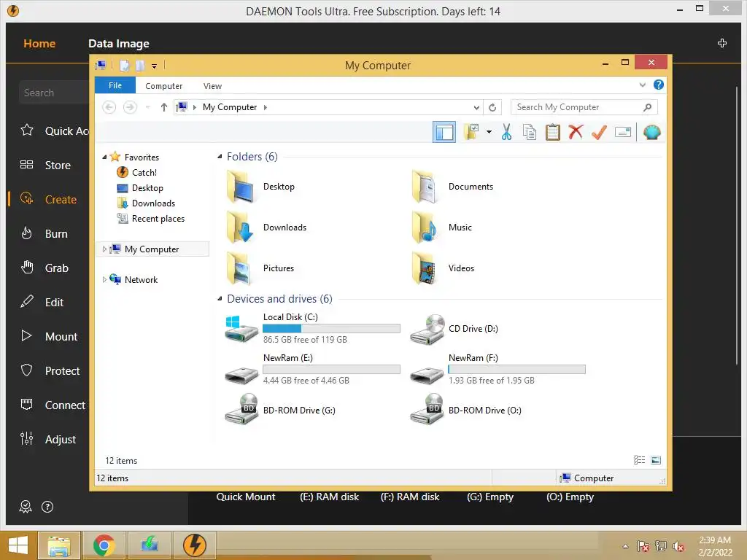This screenshot has height=560, width=747.
Task: Click the red X Delete toolbar icon
Action: (x=576, y=131)
